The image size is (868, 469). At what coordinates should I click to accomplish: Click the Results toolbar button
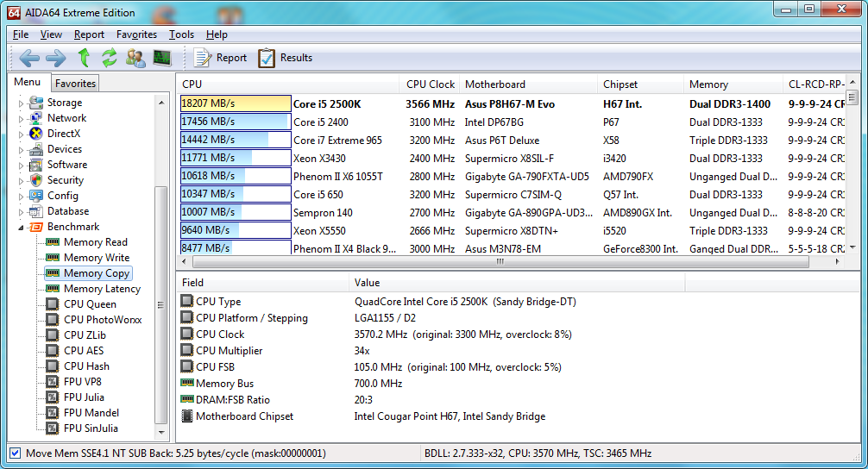pos(285,58)
